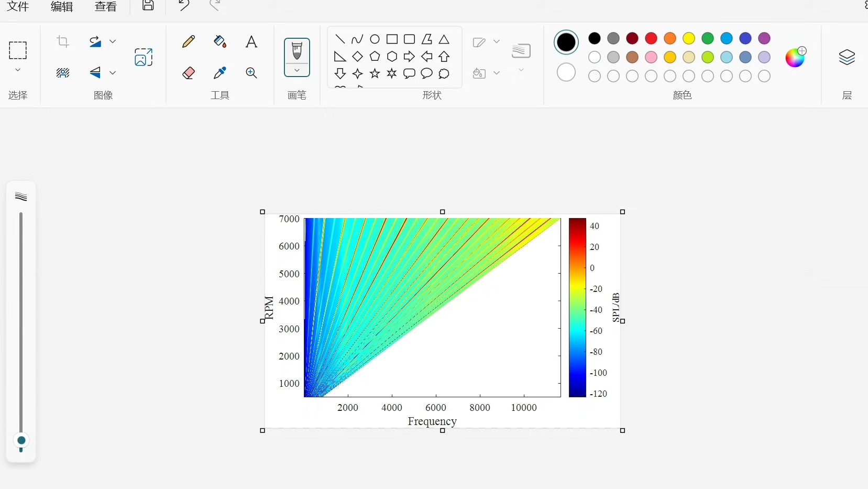Select the Text tool
This screenshot has height=489, width=868.
click(x=251, y=42)
